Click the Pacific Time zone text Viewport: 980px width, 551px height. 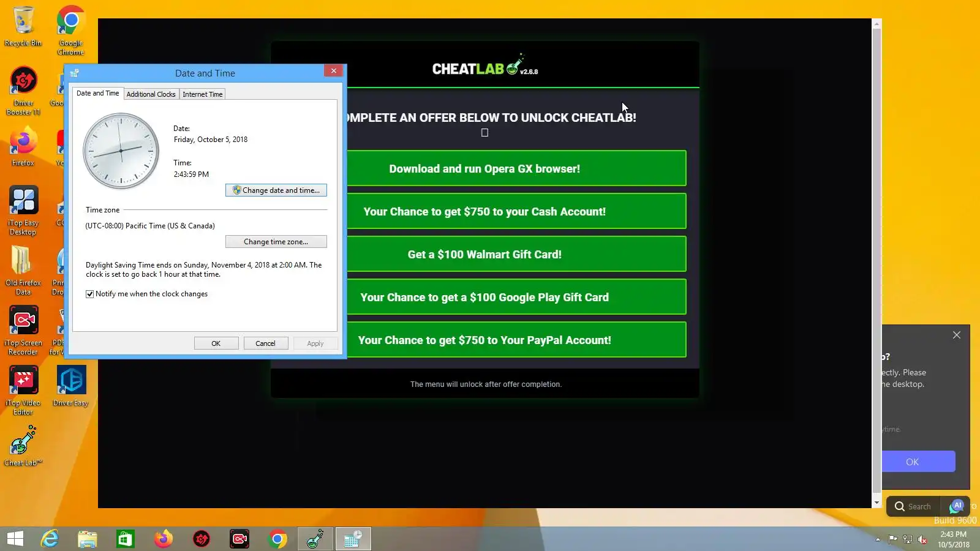click(150, 226)
